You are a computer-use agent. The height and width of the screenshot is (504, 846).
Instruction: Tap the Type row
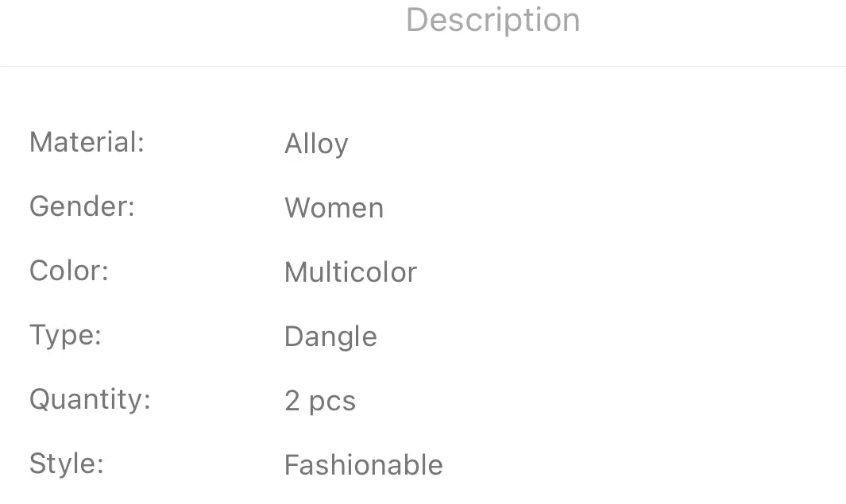pos(423,336)
